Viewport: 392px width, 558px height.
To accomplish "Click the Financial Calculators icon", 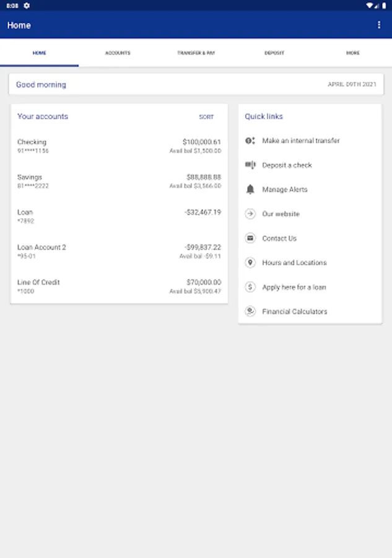I will coord(250,311).
